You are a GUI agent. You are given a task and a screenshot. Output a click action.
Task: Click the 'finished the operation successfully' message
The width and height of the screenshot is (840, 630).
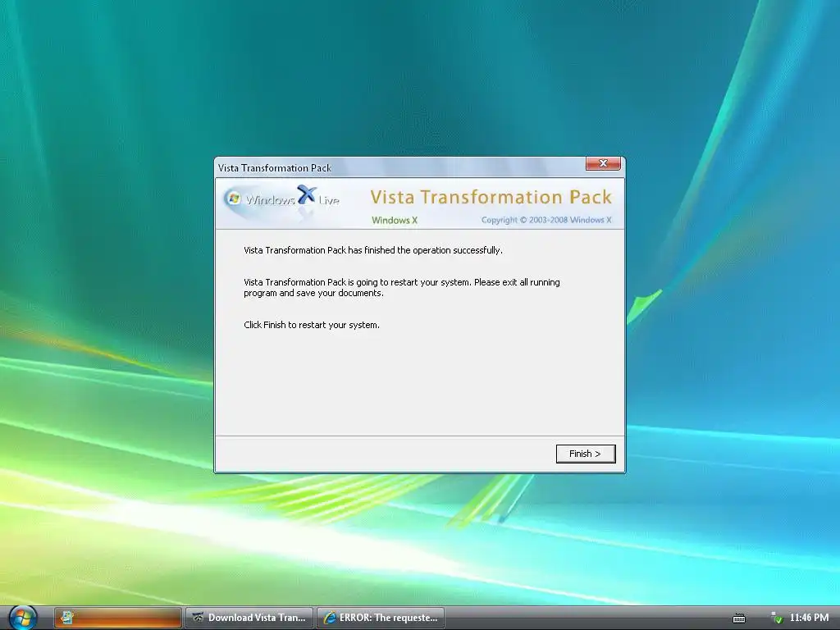click(x=373, y=250)
